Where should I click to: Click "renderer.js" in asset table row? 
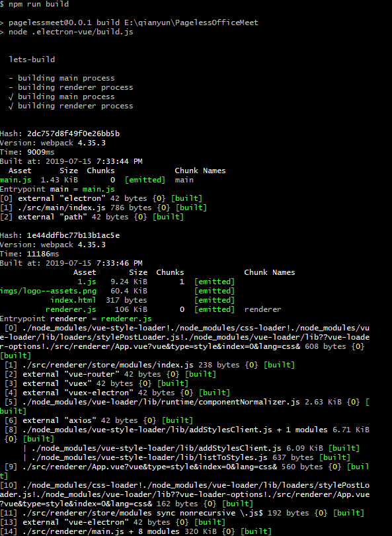pos(71,309)
